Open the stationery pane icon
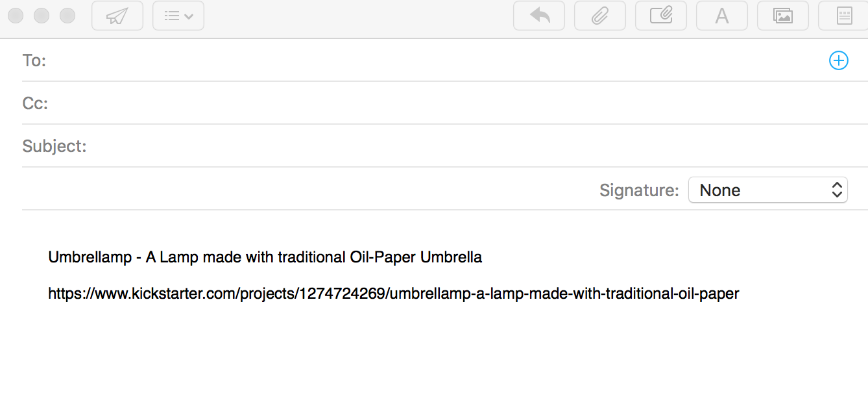Image resolution: width=868 pixels, height=404 pixels. click(x=843, y=16)
